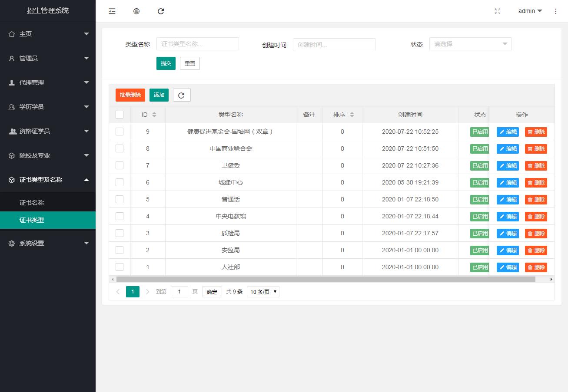Check the checkbox for the 人社部 row
This screenshot has height=392, width=568.
click(120, 267)
